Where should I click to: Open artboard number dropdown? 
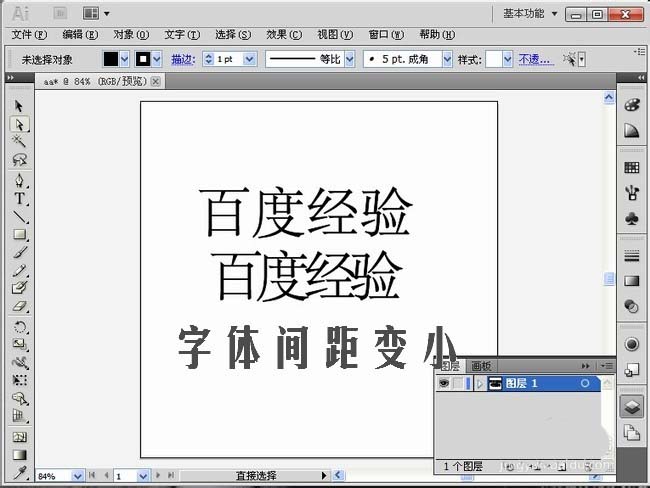(143, 476)
